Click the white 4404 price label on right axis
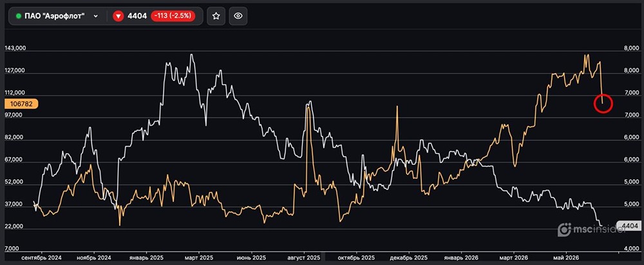Viewport: 644px width, 265px height. pyautogui.click(x=629, y=226)
